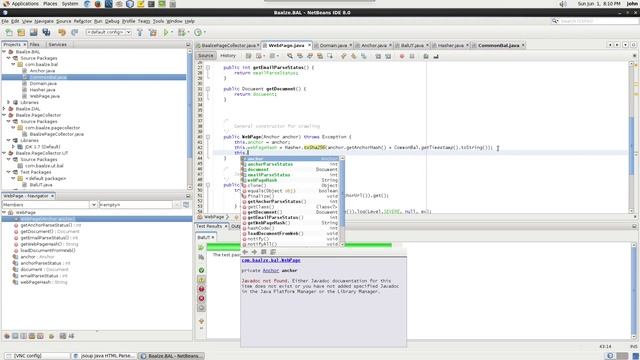Open the Anchor type link in Javadoc

[x=271, y=270]
